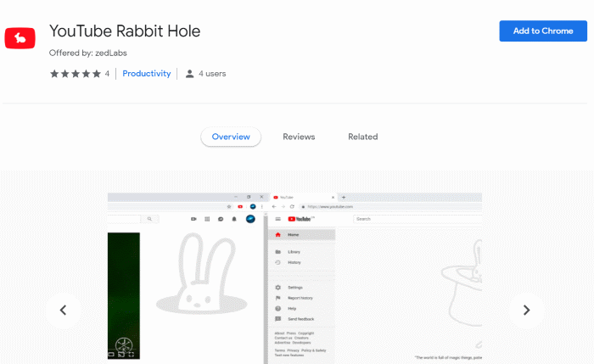Click the hamburger menu icon in preview
The width and height of the screenshot is (594, 364).
pyautogui.click(x=277, y=219)
